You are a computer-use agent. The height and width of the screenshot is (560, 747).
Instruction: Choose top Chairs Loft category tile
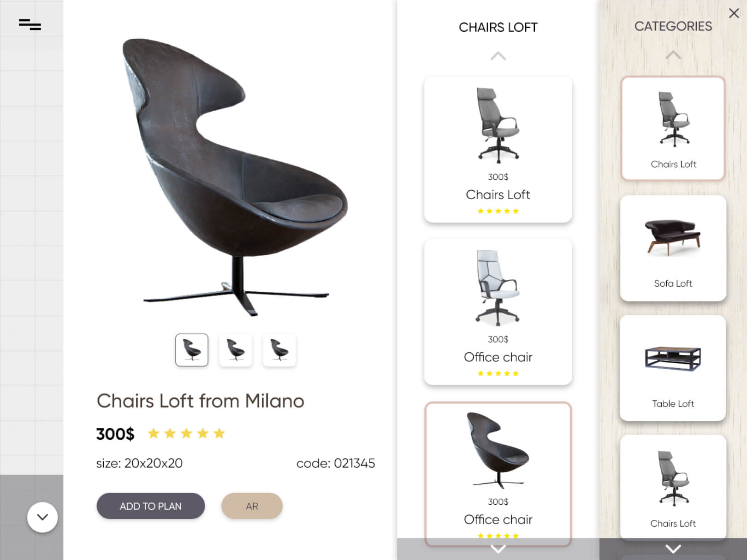tap(673, 128)
